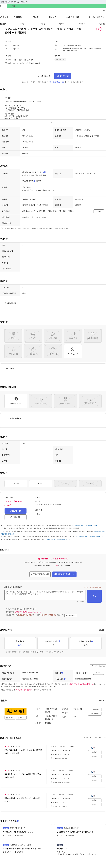Jump to the 전형방법 section tab

point(82,24)
